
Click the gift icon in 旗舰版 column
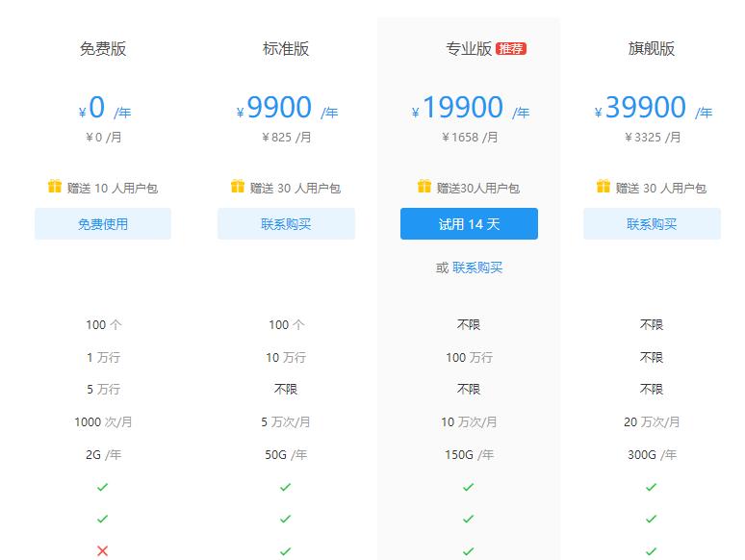pos(604,187)
